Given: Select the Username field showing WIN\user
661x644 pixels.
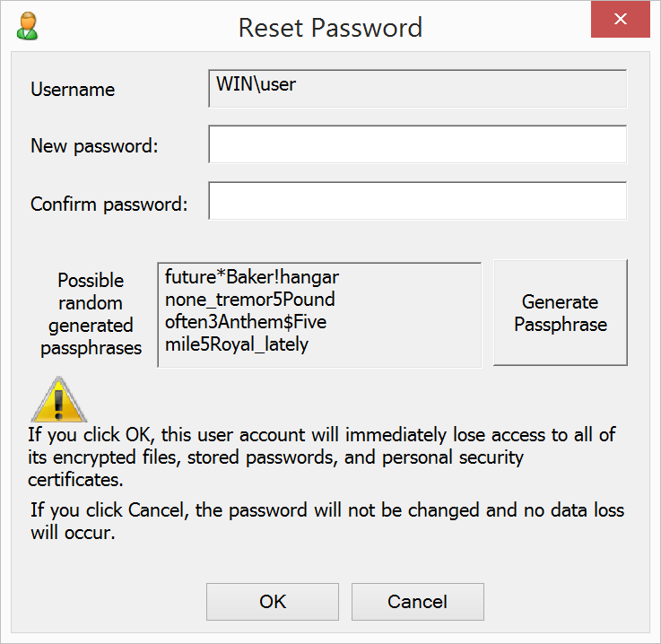Looking at the screenshot, I should [417, 89].
